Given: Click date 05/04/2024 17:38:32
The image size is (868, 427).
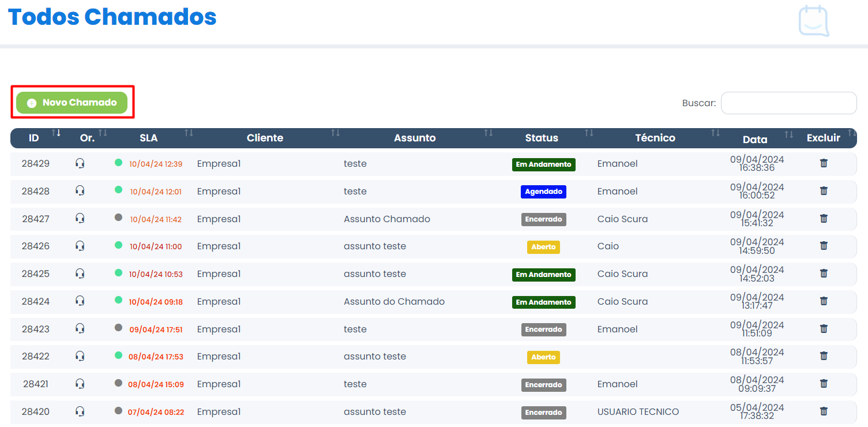Looking at the screenshot, I should tap(757, 411).
